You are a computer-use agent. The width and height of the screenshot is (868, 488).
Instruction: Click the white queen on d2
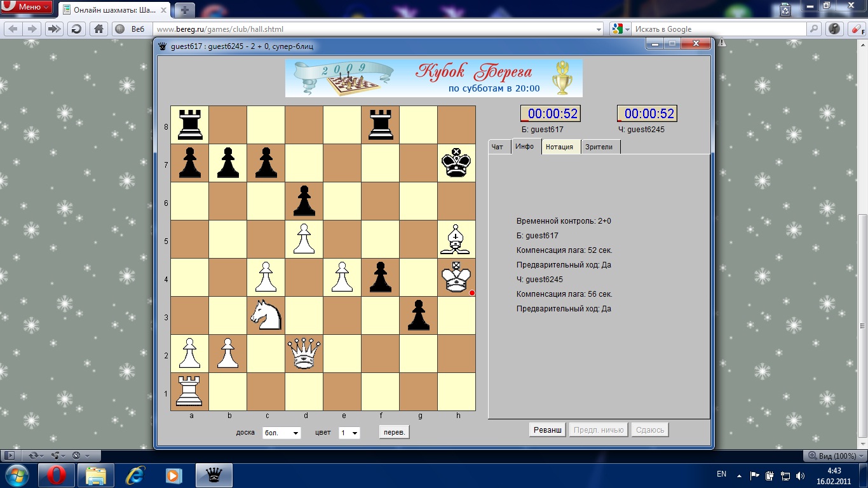coord(304,353)
